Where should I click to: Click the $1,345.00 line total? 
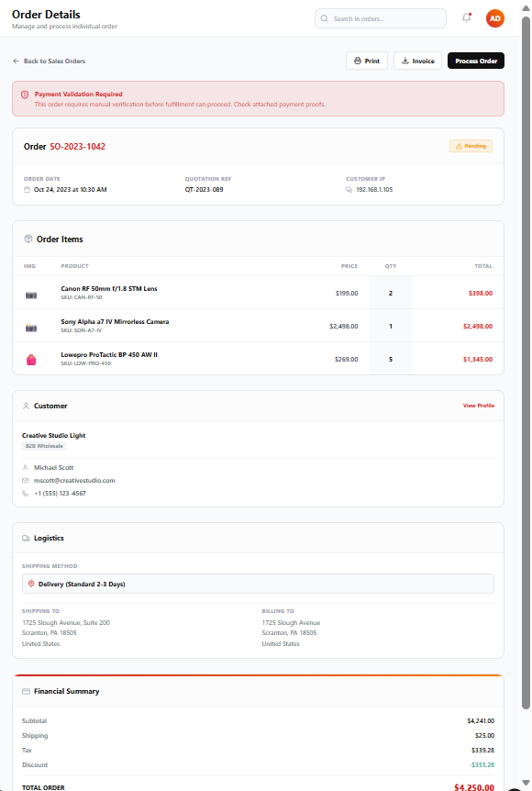(478, 360)
